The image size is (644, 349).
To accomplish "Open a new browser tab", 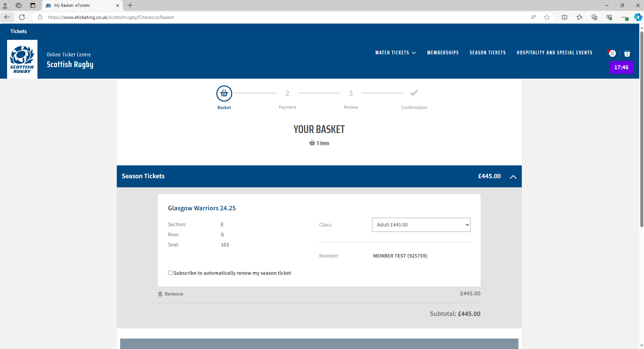I will point(130,5).
